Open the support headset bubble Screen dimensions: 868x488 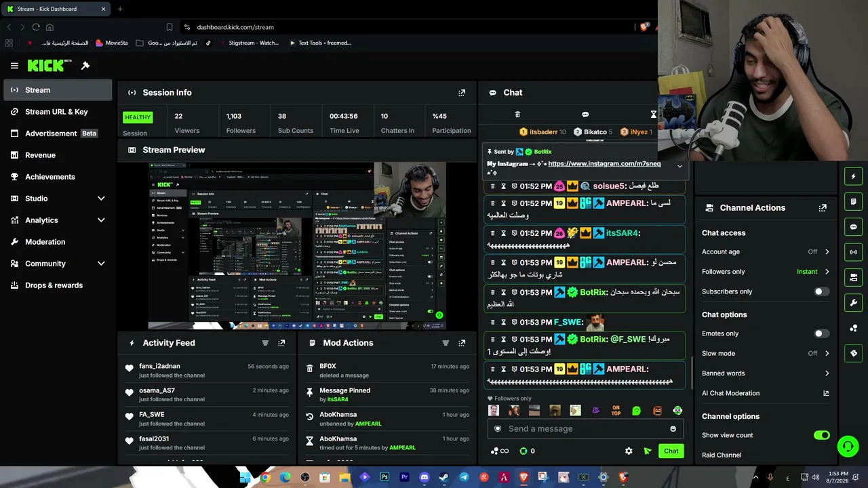(848, 446)
